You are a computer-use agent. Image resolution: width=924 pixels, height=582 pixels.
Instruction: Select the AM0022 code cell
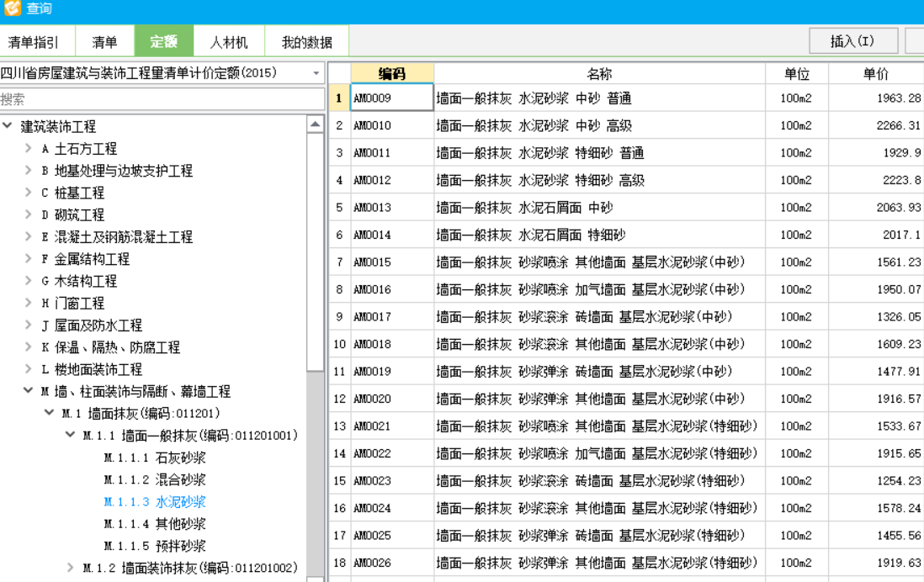[x=392, y=453]
